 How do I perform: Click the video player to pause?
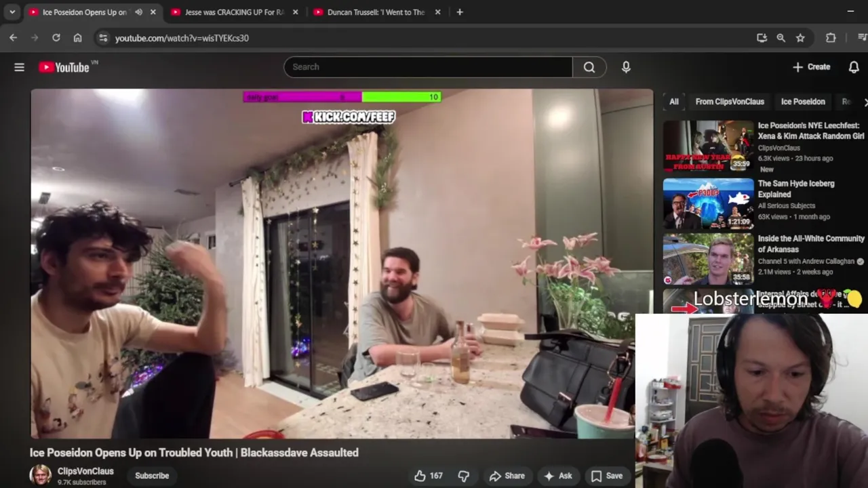[x=342, y=264]
